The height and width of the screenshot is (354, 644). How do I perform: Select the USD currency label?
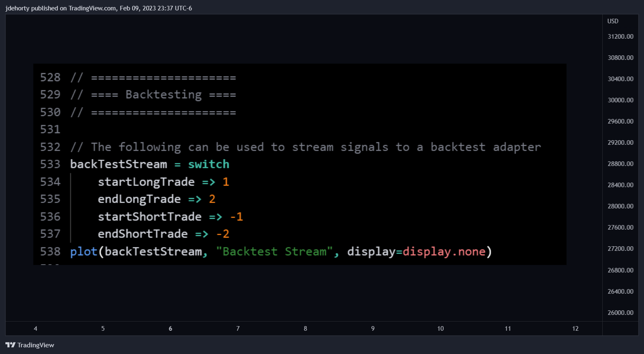point(613,21)
